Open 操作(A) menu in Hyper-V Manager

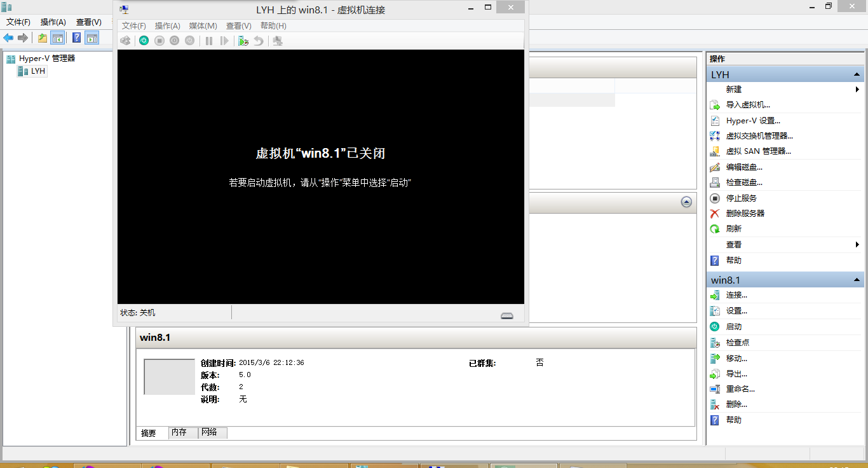[53, 22]
